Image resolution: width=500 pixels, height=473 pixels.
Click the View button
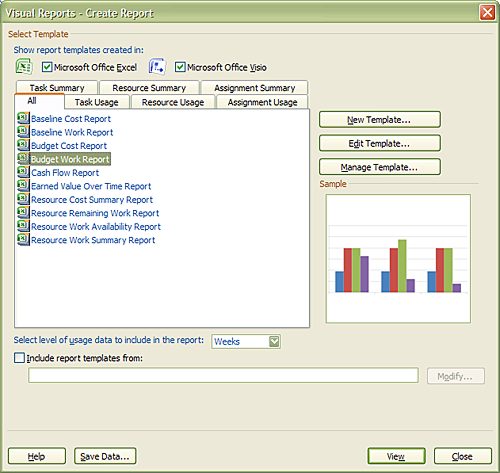tap(396, 456)
